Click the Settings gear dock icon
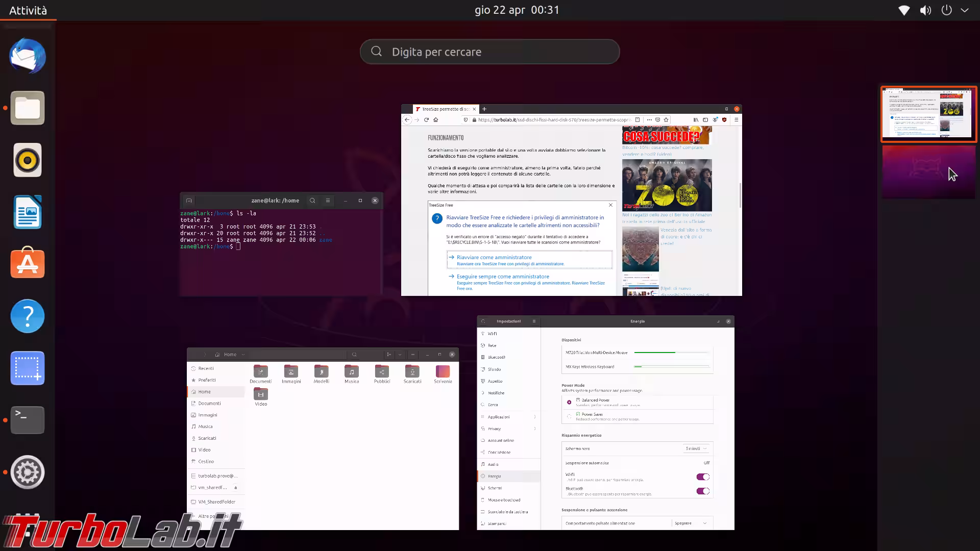 click(x=28, y=472)
